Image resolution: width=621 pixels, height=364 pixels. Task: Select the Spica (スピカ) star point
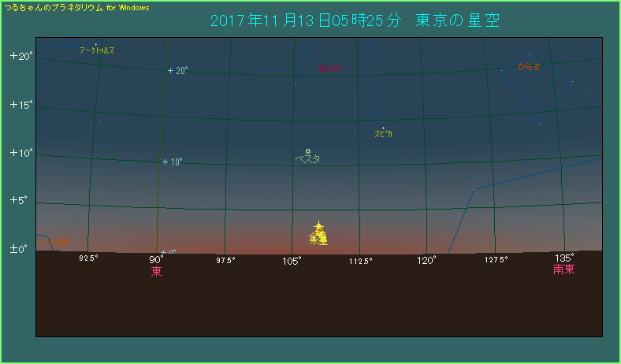click(x=383, y=128)
